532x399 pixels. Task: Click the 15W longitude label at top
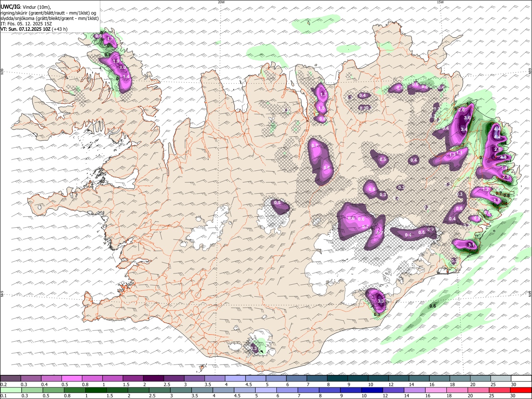[x=440, y=2]
